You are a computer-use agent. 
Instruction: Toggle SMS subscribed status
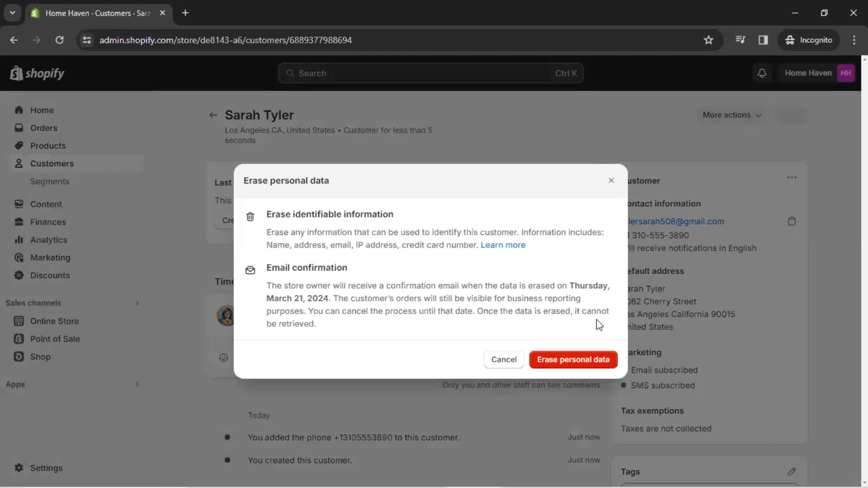pyautogui.click(x=623, y=385)
